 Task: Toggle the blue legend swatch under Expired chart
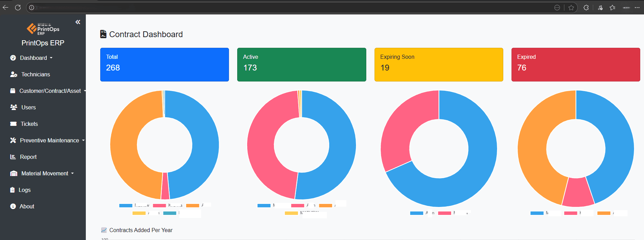[x=537, y=213]
